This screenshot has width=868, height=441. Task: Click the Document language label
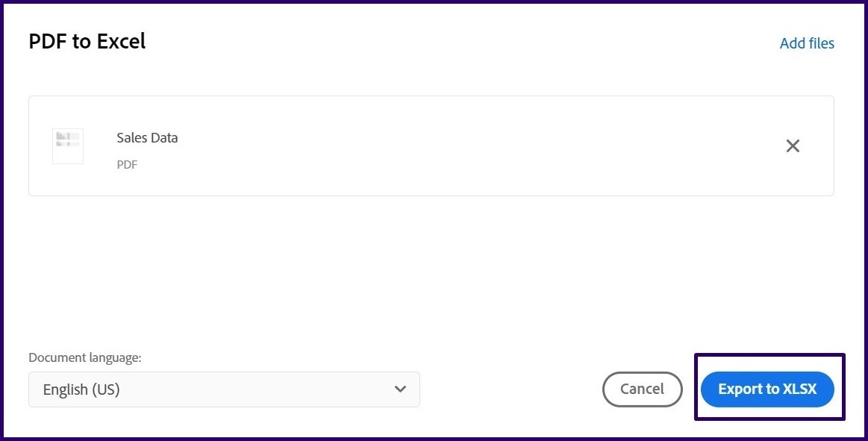(x=84, y=357)
